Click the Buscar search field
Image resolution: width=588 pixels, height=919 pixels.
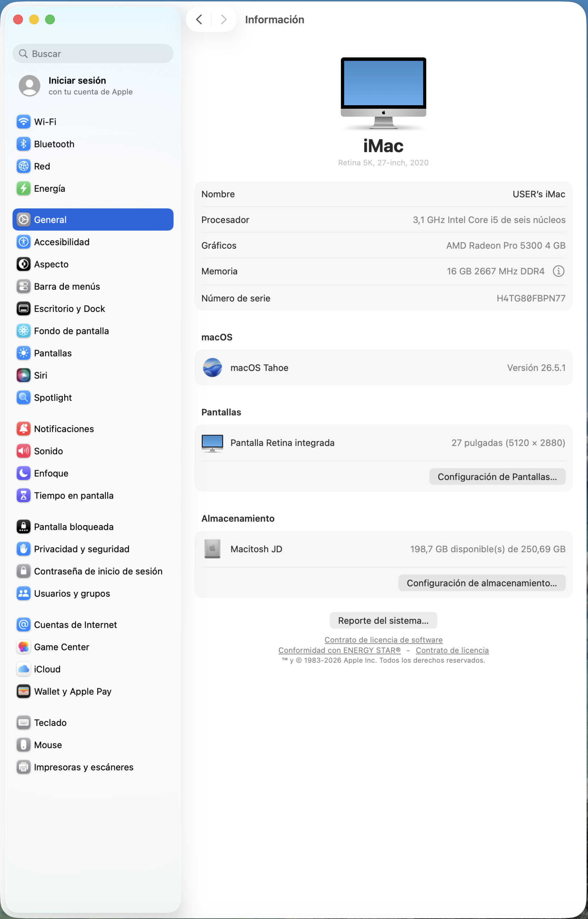click(x=93, y=53)
